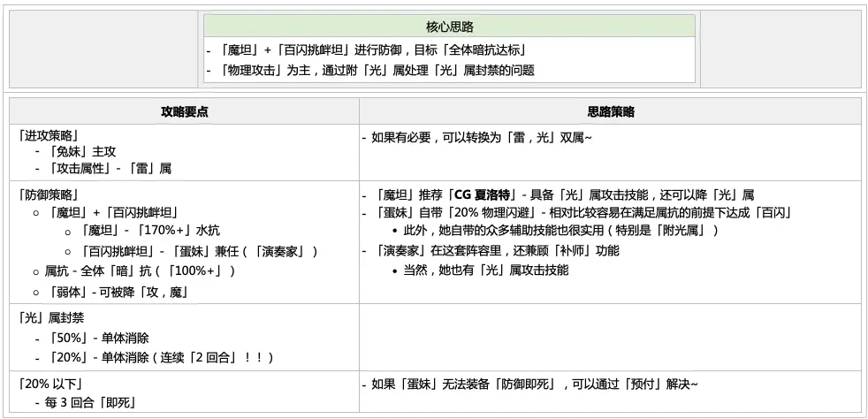868x419 pixels.
Task: Click the 连续「2 回合」 line
Action: tap(154, 358)
